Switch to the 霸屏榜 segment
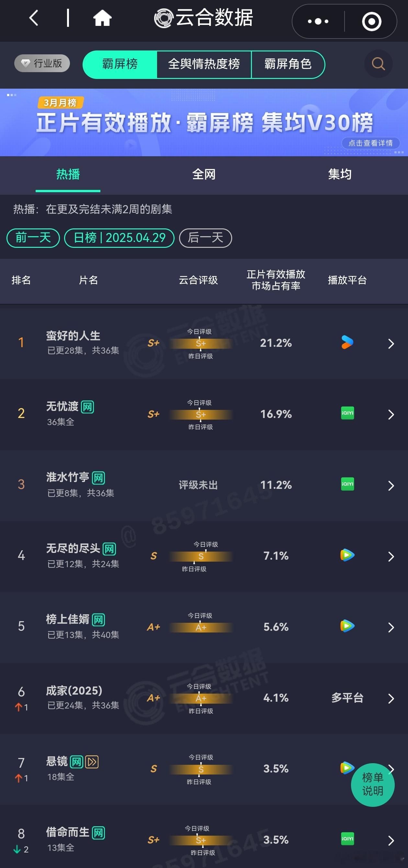The height and width of the screenshot is (868, 408). pos(120,64)
